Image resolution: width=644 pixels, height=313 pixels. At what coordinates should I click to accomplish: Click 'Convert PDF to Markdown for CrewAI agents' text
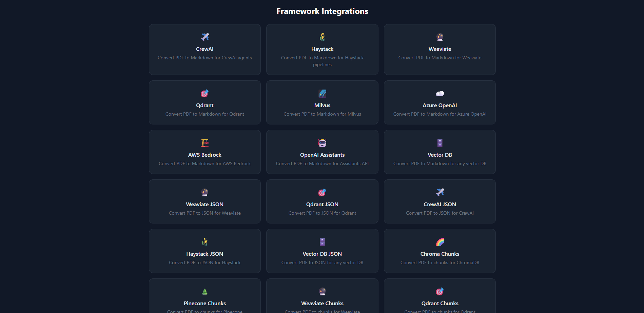205,58
